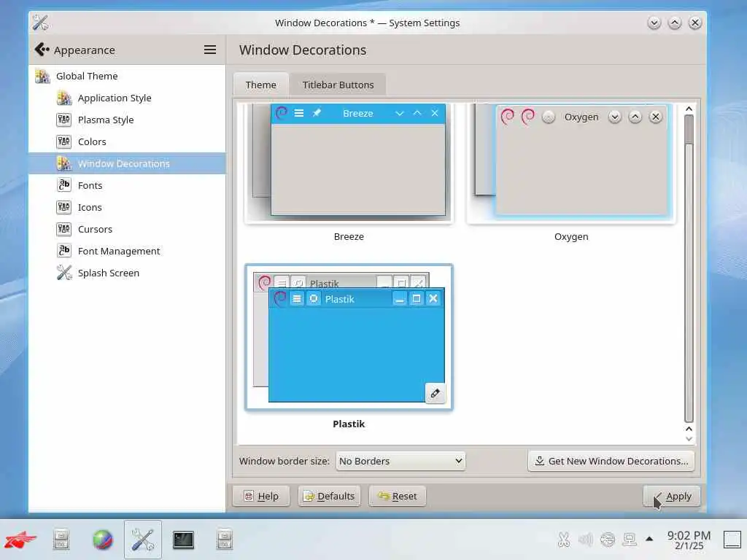747x560 pixels.
Task: Click the pencil edit icon on Plastik
Action: tap(435, 393)
